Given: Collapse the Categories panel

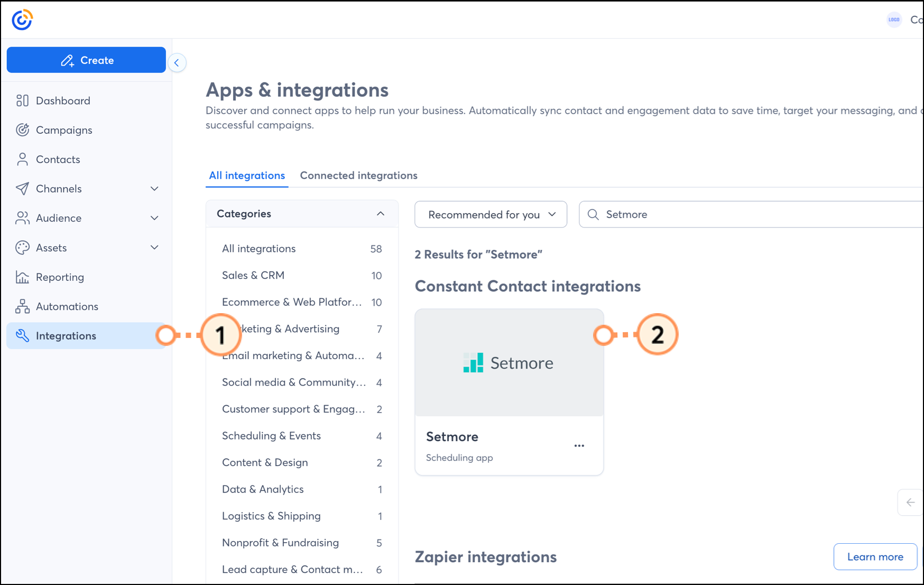Looking at the screenshot, I should 380,214.
